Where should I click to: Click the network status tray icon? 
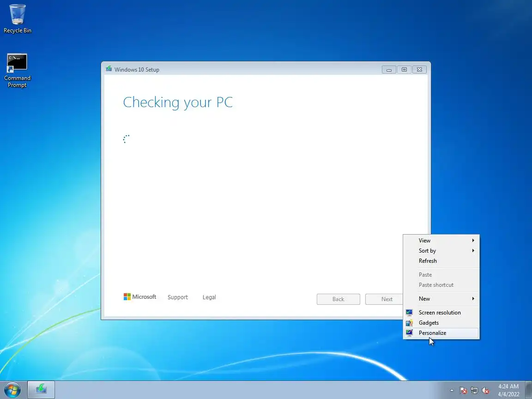pyautogui.click(x=474, y=391)
